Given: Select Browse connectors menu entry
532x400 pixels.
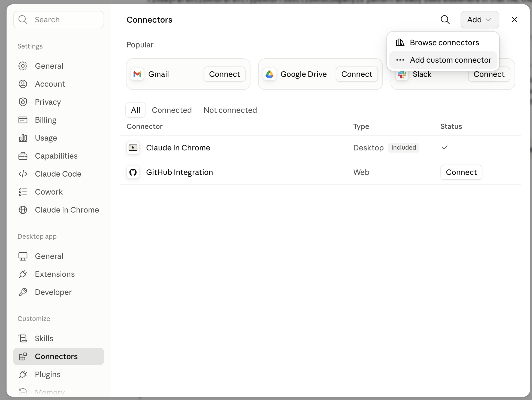Looking at the screenshot, I should [443, 43].
